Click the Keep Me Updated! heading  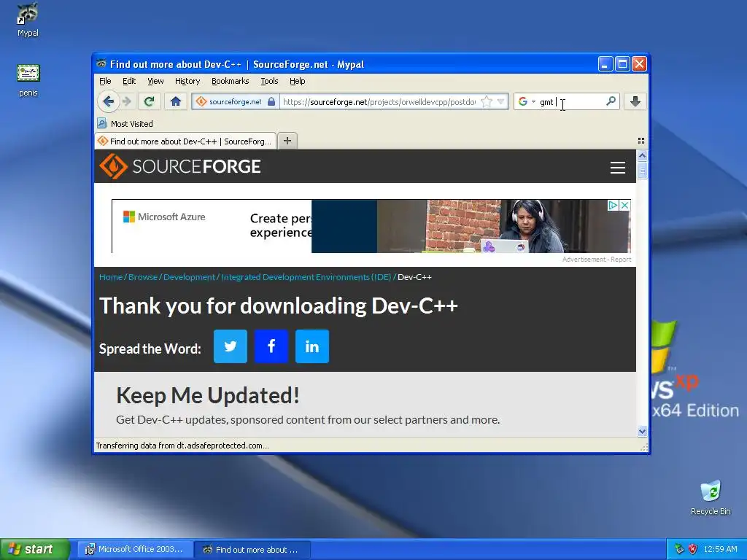tap(208, 395)
